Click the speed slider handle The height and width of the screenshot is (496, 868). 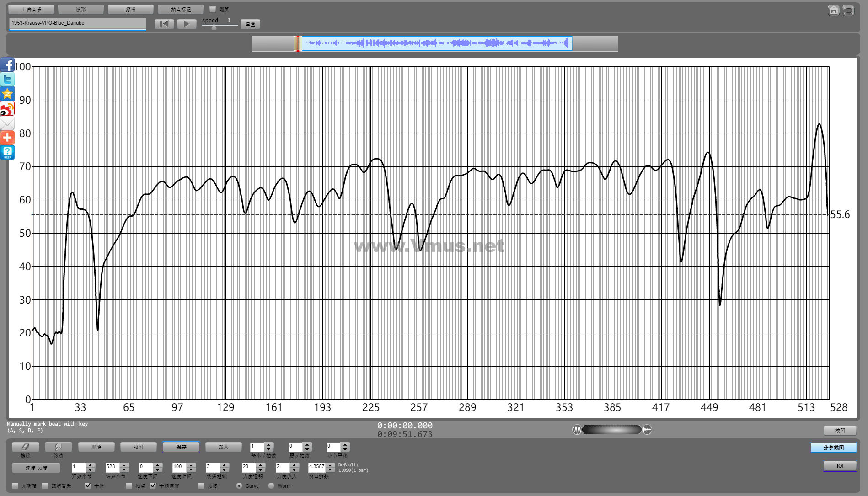pos(214,27)
